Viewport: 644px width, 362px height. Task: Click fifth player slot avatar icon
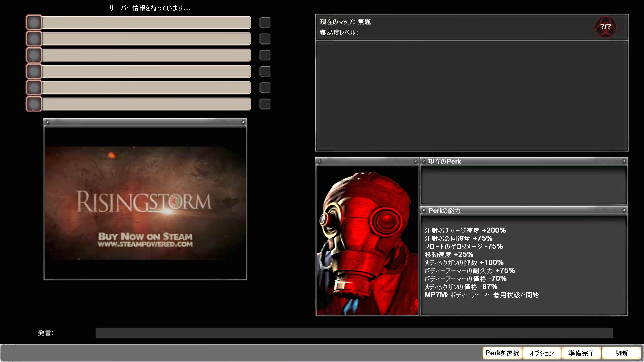34,88
